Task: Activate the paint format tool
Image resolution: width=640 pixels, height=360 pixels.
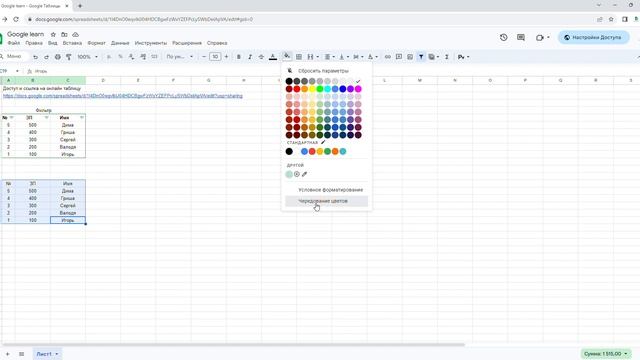Action: [69, 57]
